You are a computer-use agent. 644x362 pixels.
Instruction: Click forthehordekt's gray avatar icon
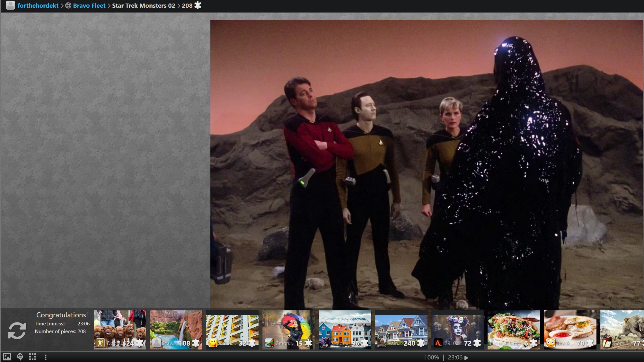pyautogui.click(x=10, y=5)
